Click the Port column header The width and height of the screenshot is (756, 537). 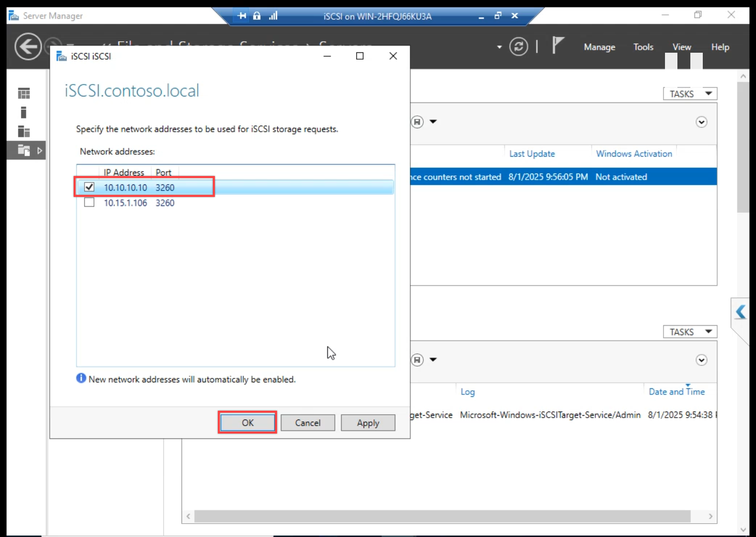click(x=164, y=173)
